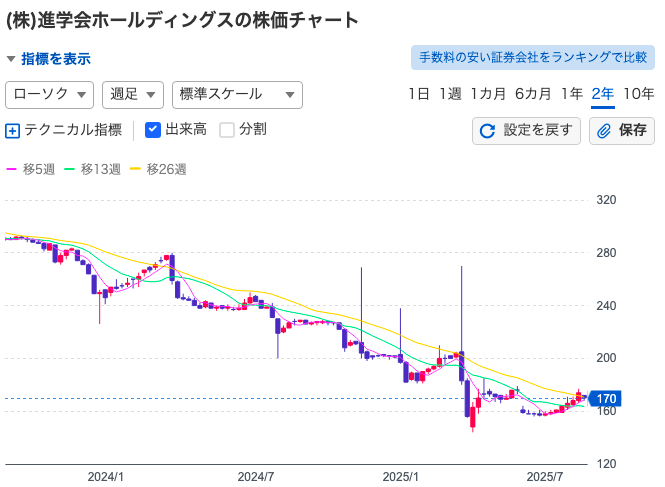
Task: Open the 標準スケール scale dropdown
Action: 237,95
